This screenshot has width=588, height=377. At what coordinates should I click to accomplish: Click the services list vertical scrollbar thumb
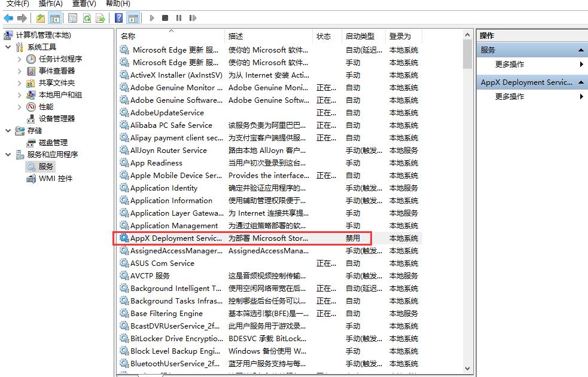click(x=467, y=54)
